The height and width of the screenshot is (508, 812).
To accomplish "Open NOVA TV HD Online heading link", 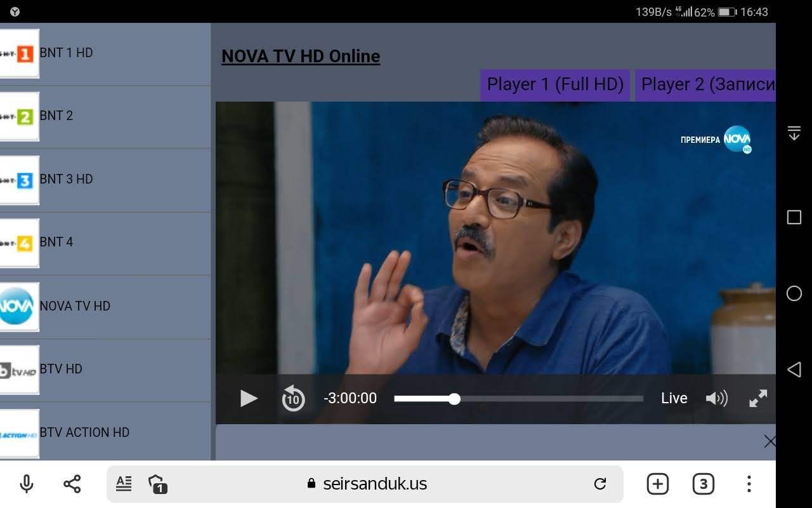I will click(301, 56).
